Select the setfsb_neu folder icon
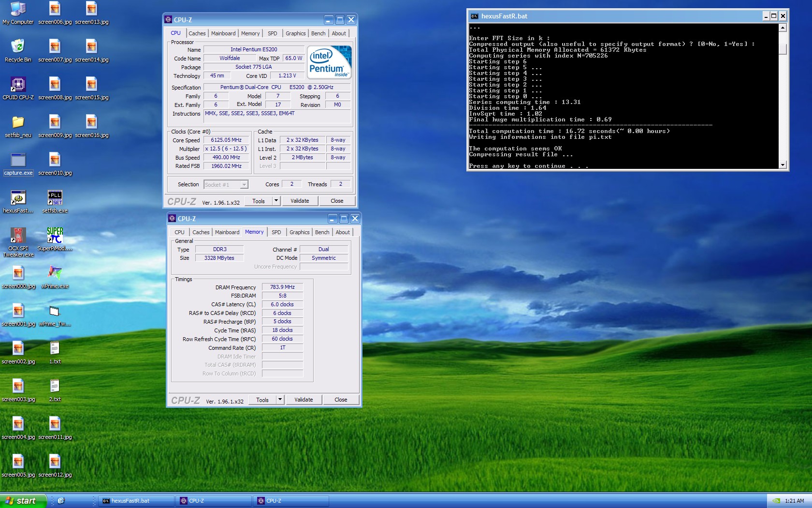The image size is (812, 508). click(18, 126)
